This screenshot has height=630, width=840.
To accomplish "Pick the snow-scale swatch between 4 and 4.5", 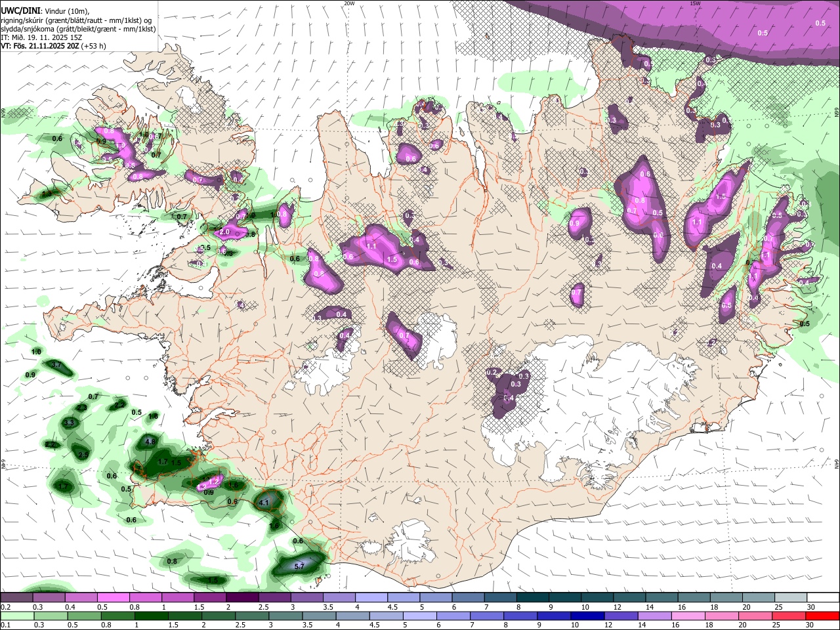I will click(x=371, y=597).
